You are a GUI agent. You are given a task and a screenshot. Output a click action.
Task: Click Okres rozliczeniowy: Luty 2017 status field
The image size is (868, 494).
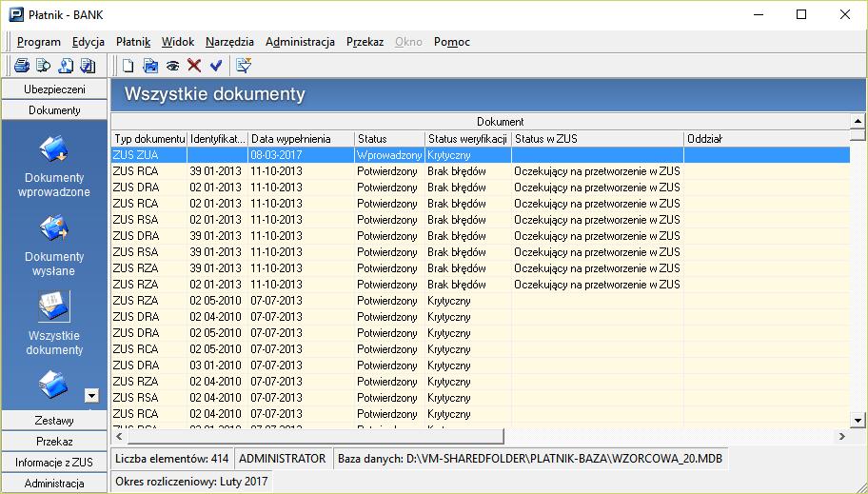click(191, 482)
